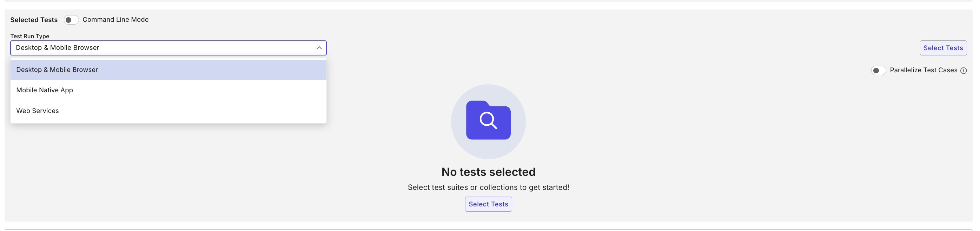This screenshot has width=980, height=231.
Task: Collapse the Test Run Type dropdown chevron
Action: point(319,48)
